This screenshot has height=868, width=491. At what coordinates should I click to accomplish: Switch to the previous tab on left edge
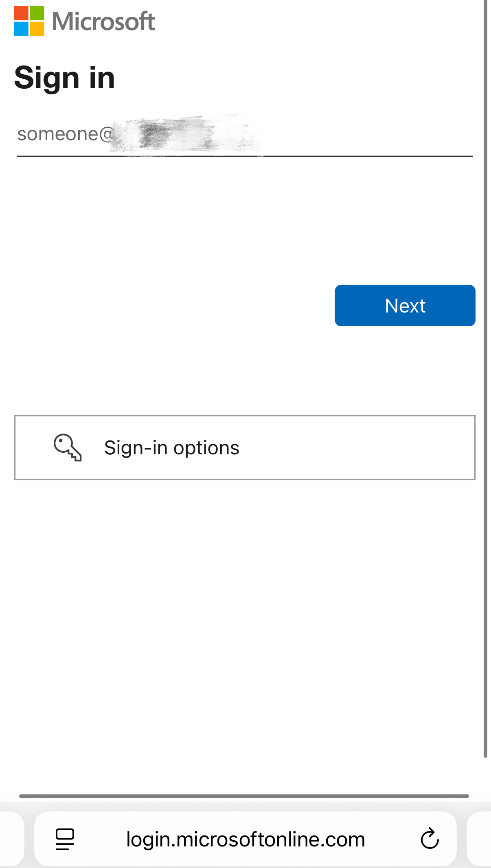pyautogui.click(x=11, y=839)
